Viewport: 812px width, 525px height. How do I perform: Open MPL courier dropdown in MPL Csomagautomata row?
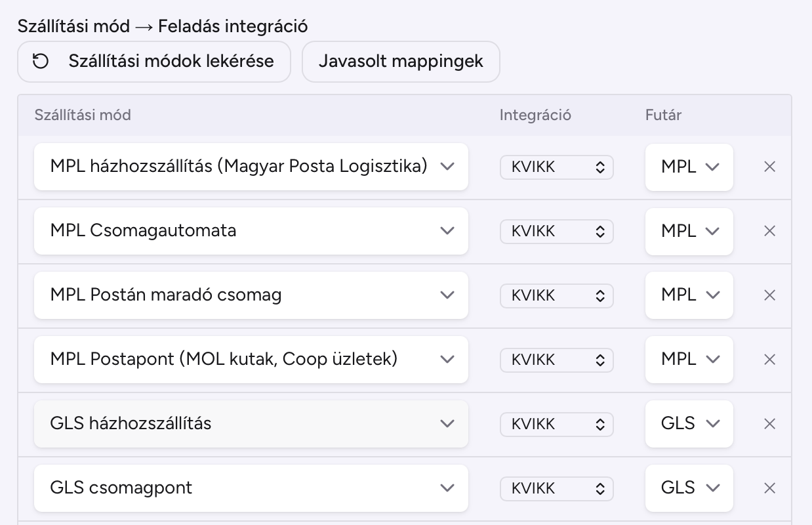pos(689,231)
